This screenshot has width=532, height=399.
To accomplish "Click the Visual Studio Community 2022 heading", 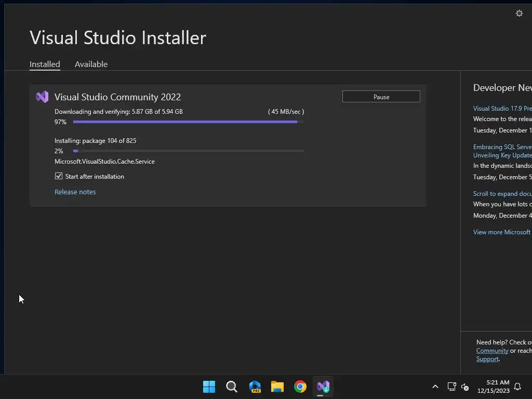I will pyautogui.click(x=117, y=97).
